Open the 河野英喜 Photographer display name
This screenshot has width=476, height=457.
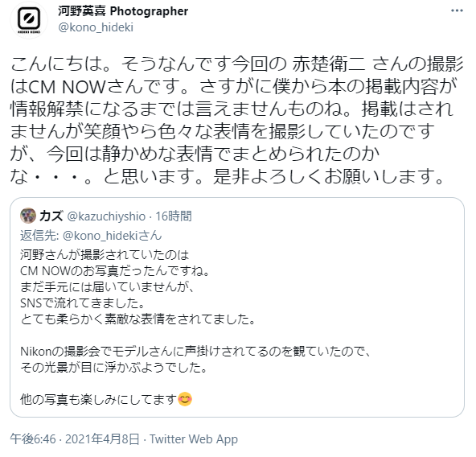coord(123,11)
